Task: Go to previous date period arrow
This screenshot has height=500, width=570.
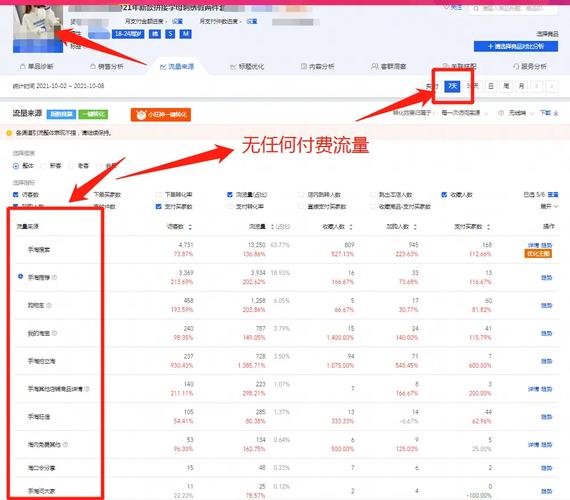Action: (537, 86)
